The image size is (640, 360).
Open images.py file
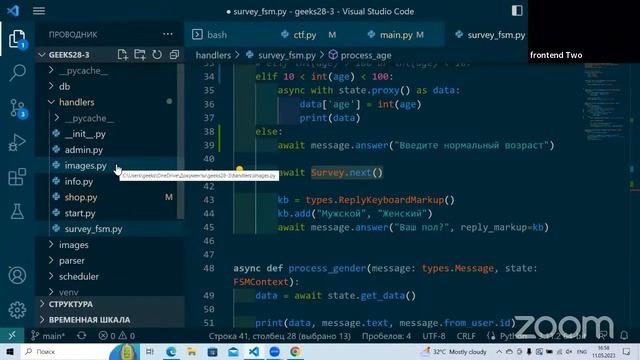coord(85,166)
